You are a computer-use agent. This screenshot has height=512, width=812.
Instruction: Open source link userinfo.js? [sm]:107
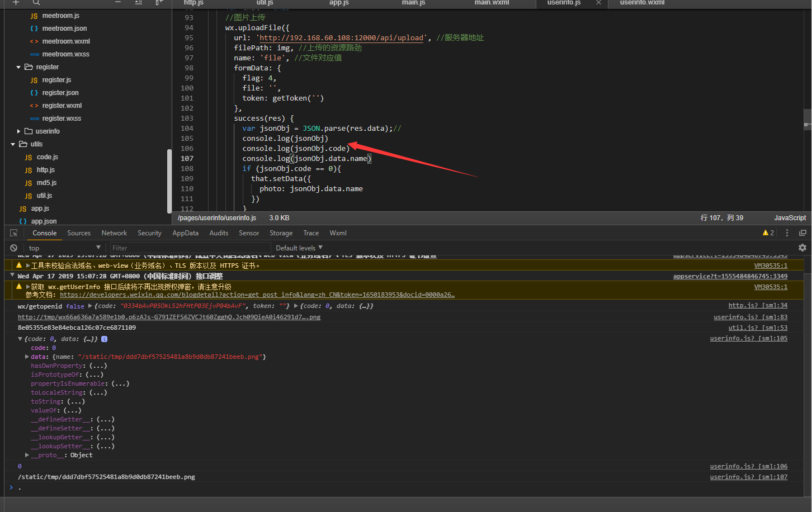749,477
